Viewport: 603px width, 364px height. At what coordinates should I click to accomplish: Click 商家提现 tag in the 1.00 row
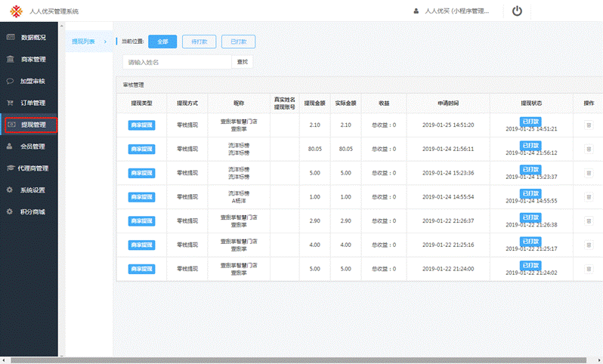pos(141,197)
